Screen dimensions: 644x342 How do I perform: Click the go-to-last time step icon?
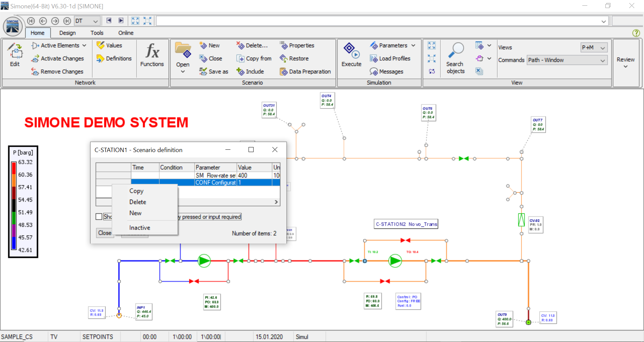(x=67, y=21)
